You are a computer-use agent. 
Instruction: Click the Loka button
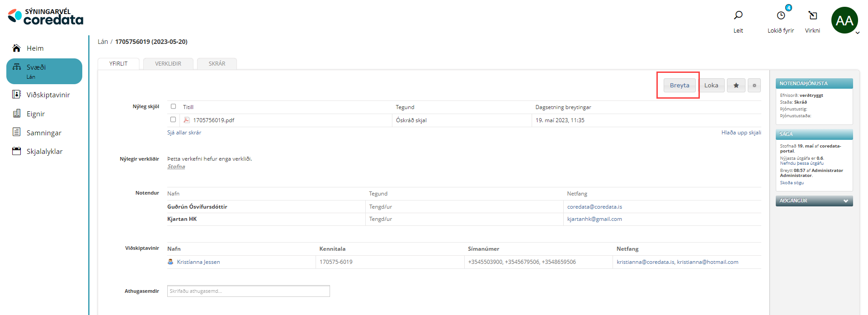(711, 86)
